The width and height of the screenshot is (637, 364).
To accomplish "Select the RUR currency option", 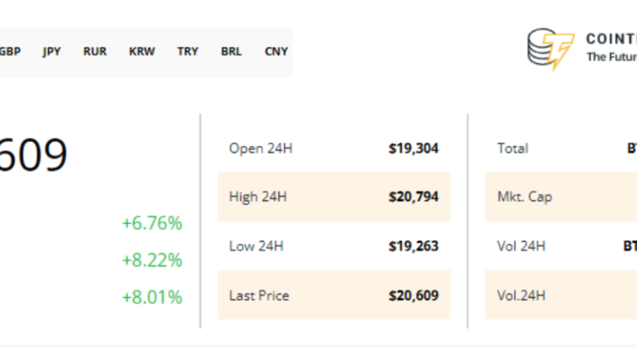I will click(x=95, y=52).
